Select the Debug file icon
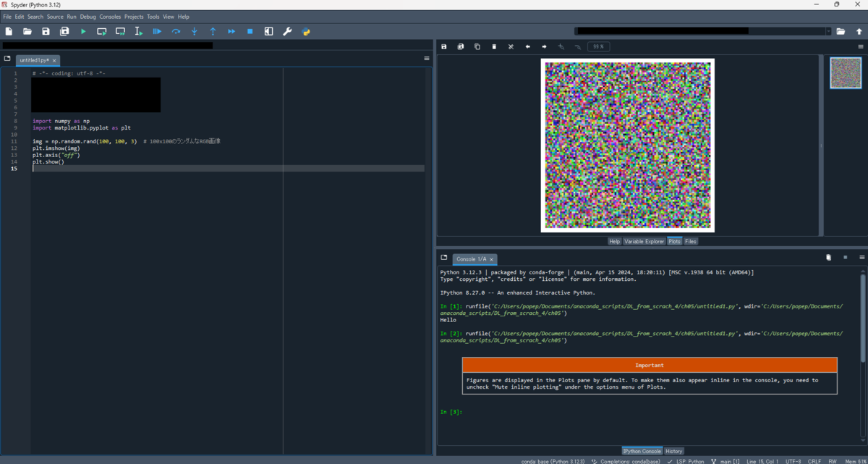Screen dimensions: 868x464 (x=156, y=31)
